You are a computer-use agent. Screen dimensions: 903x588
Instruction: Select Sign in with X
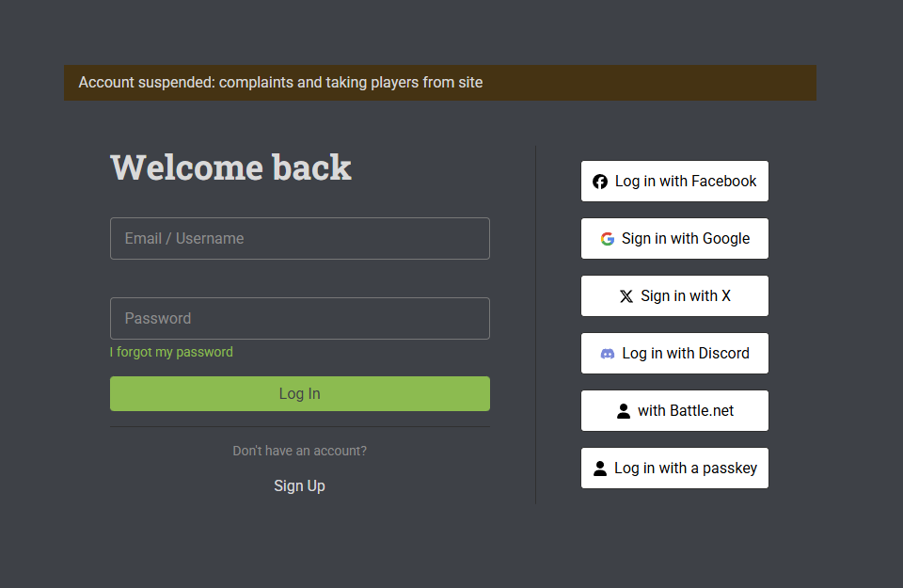(674, 296)
